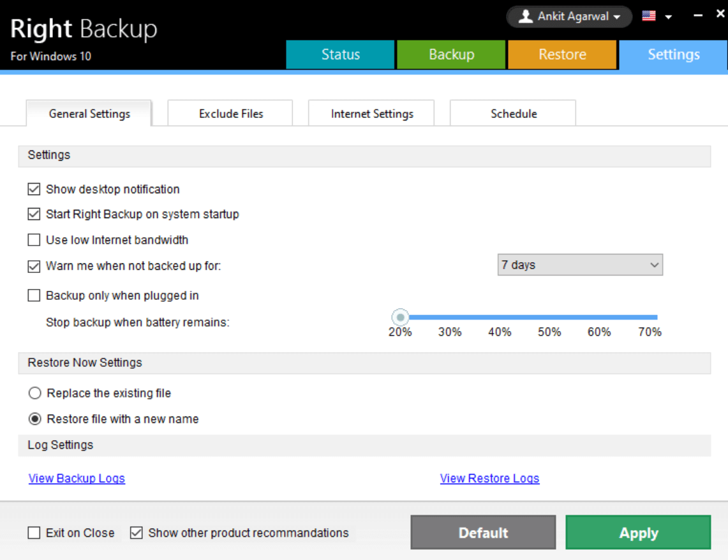Viewport: 728px width, 560px height.
Task: Enable Backup only when plugged in
Action: [34, 296]
